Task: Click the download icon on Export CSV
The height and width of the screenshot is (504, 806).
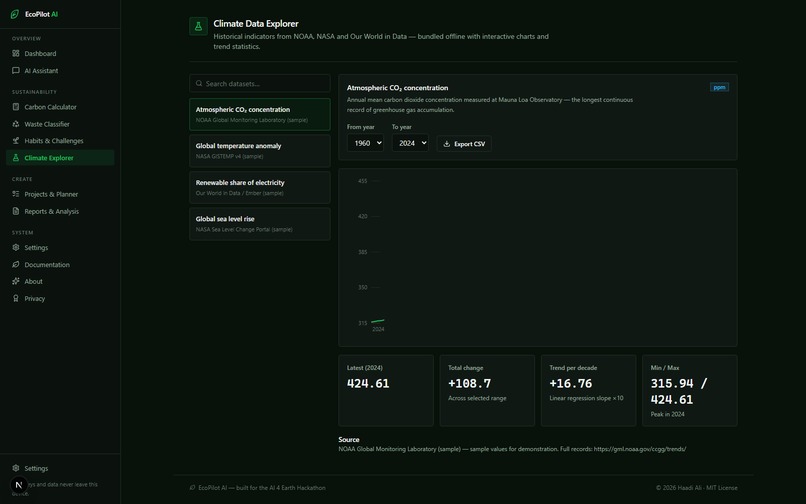Action: tap(447, 144)
